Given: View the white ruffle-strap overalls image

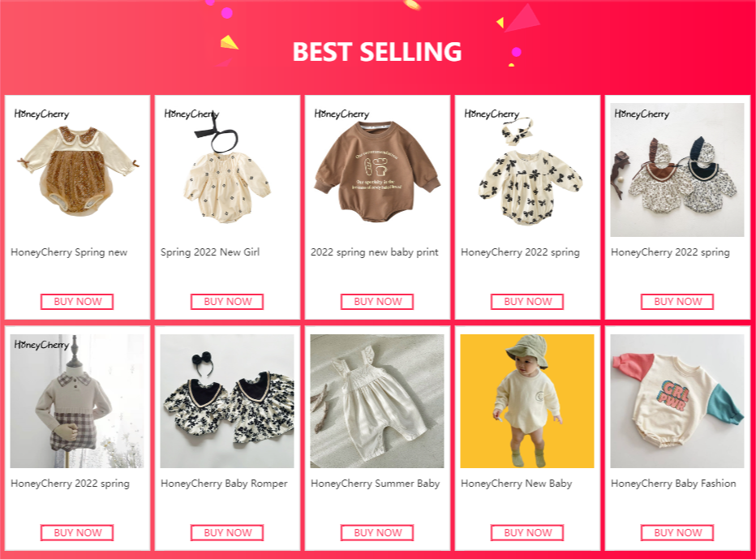Looking at the screenshot, I should (377, 401).
